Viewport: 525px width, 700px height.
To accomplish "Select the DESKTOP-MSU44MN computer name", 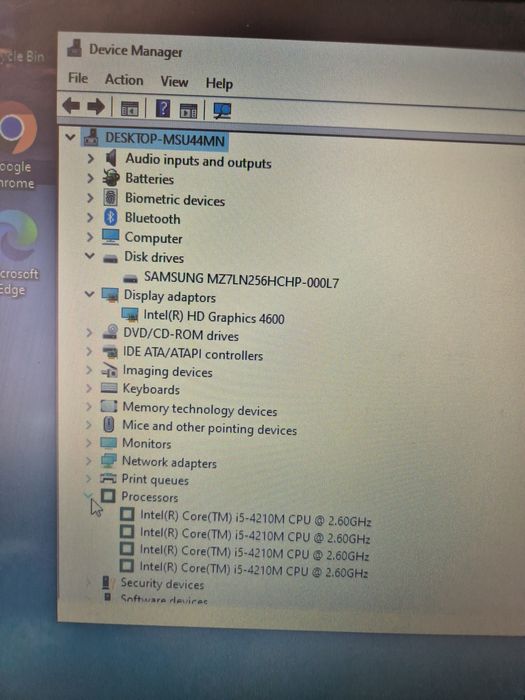I will 165,139.
